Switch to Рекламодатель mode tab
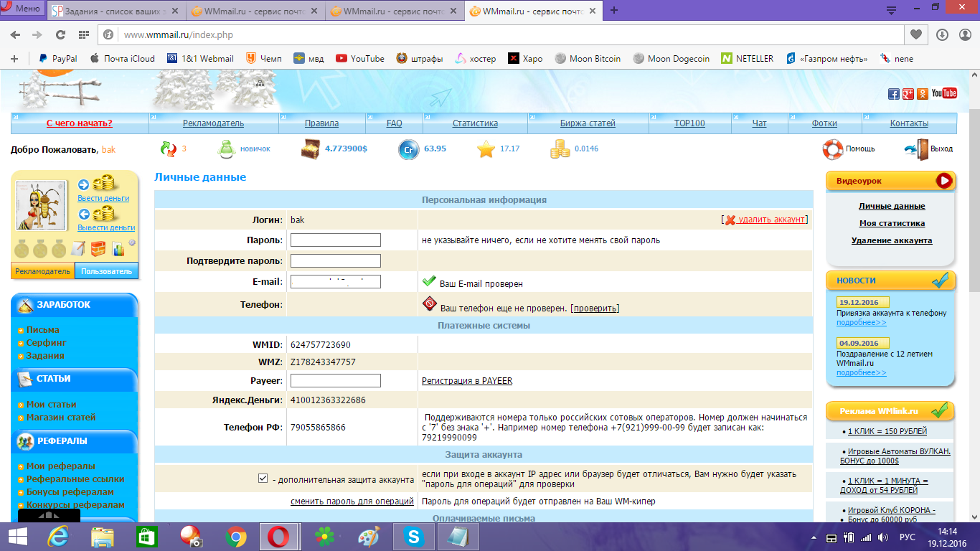980x551 pixels. 43,271
